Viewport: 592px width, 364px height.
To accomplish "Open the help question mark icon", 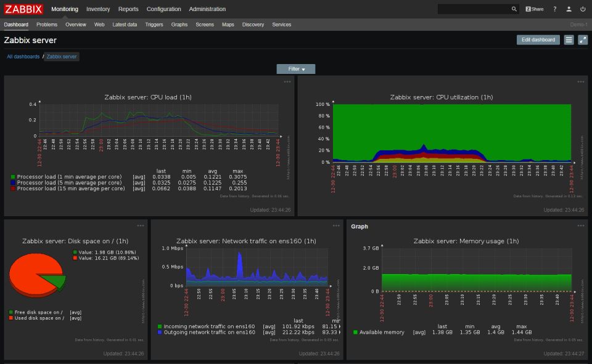I will (554, 9).
